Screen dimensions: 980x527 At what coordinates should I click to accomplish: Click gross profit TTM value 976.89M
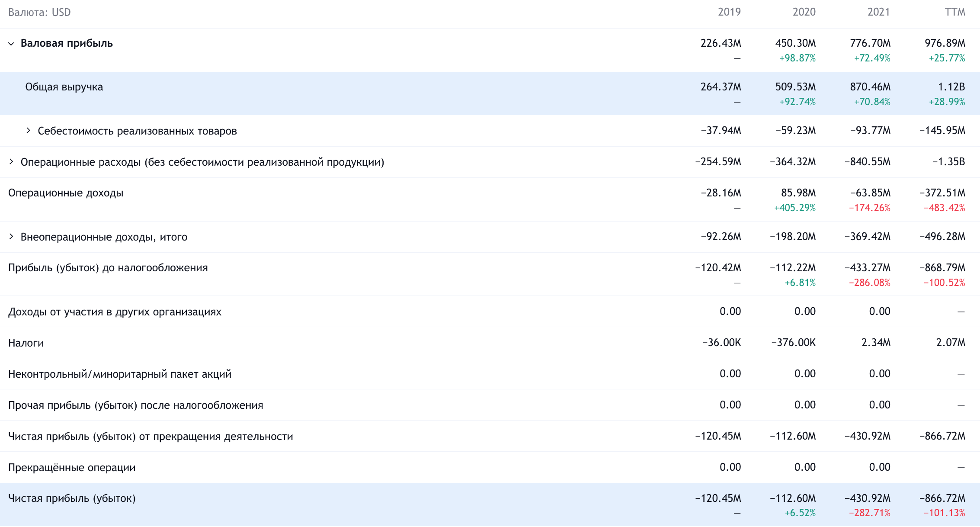tap(945, 43)
